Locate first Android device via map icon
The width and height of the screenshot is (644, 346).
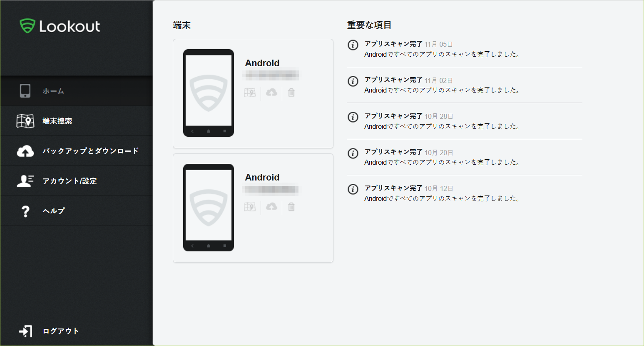[250, 93]
